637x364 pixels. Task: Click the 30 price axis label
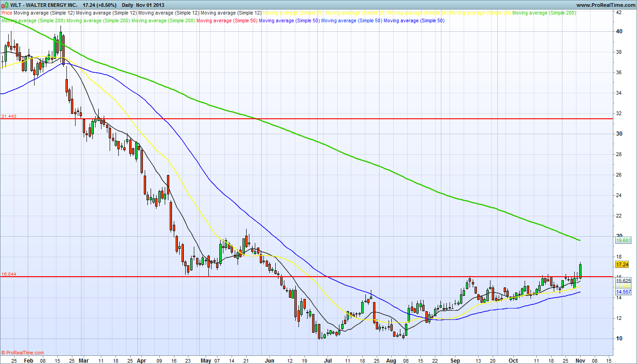(x=619, y=134)
